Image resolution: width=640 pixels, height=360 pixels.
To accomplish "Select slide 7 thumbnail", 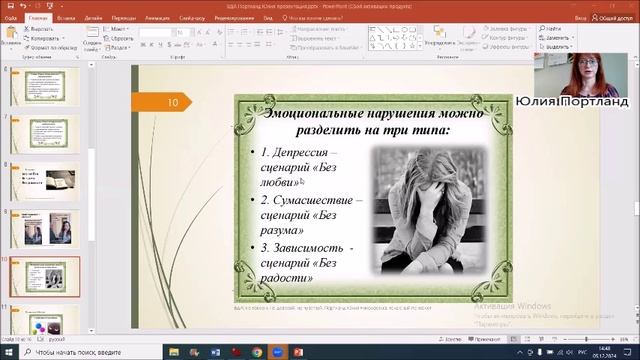I will [45, 134].
